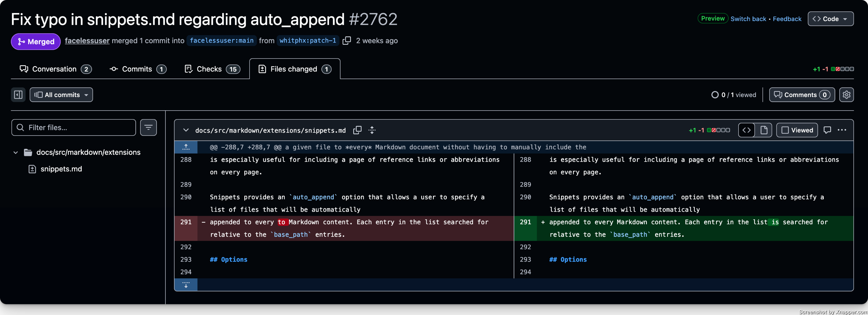868x315 pixels.
Task: Open file options ellipsis menu
Action: pyautogui.click(x=842, y=130)
